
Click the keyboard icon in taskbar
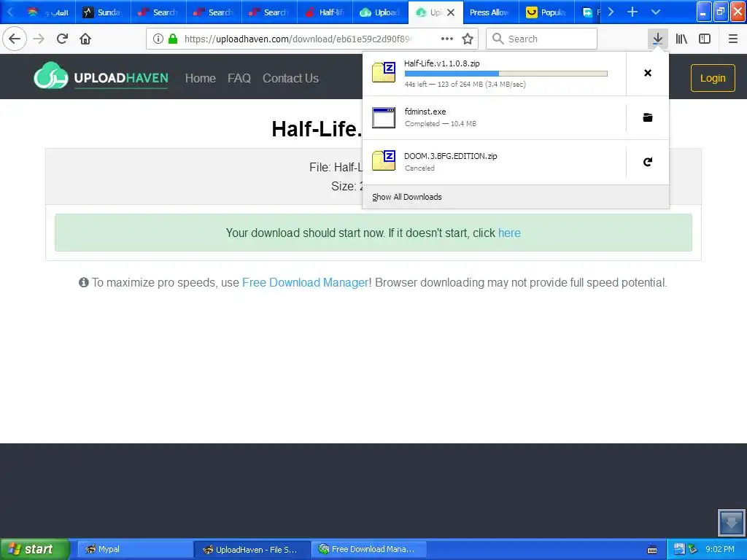point(652,550)
